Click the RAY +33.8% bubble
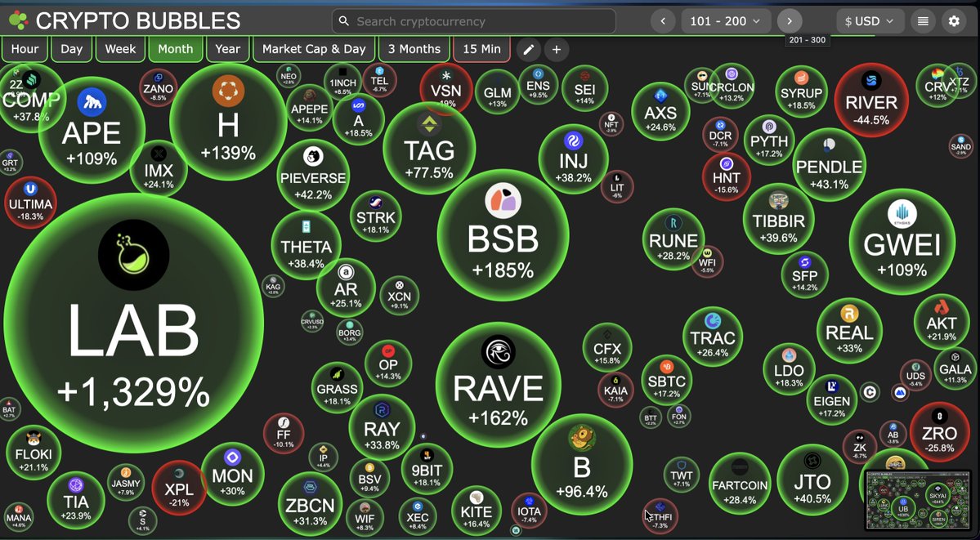Viewport: 980px width, 540px height. pyautogui.click(x=382, y=427)
